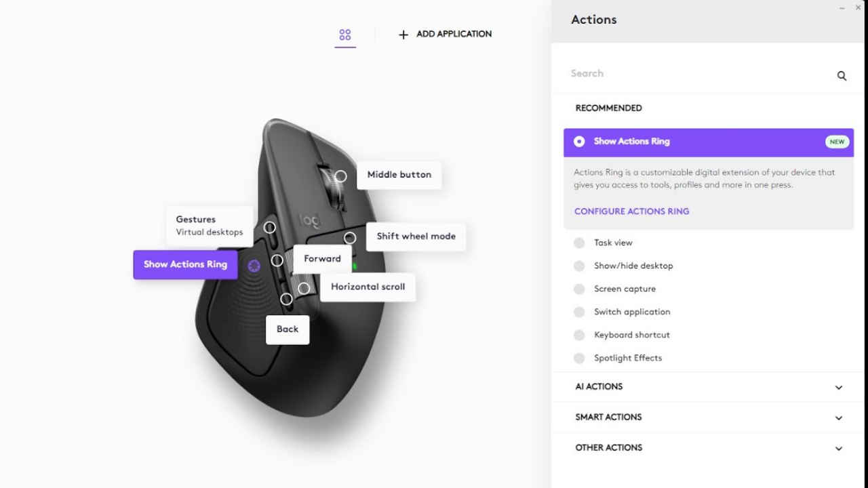Click the magnifier icon in the search bar
868x488 pixels.
click(842, 76)
